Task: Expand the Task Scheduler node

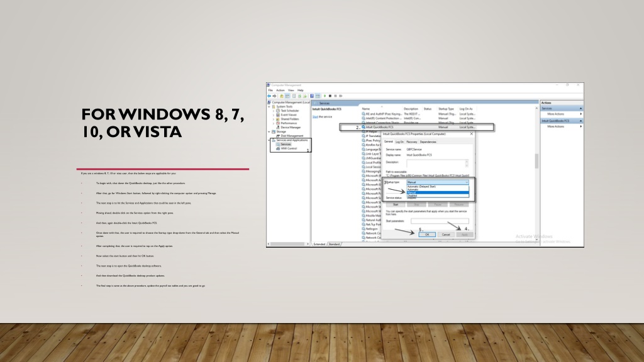Action: [x=274, y=111]
